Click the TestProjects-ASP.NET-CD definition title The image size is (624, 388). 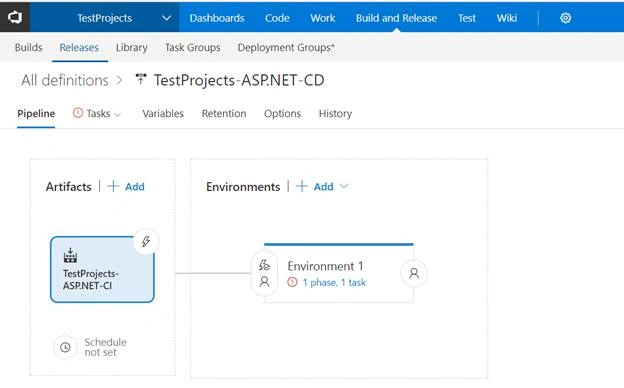239,80
